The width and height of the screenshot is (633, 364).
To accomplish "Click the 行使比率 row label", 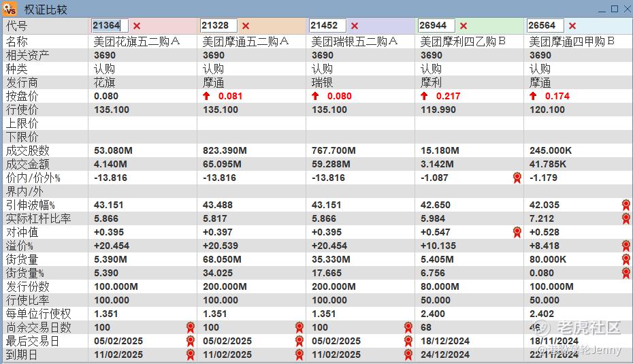I will coord(27,300).
